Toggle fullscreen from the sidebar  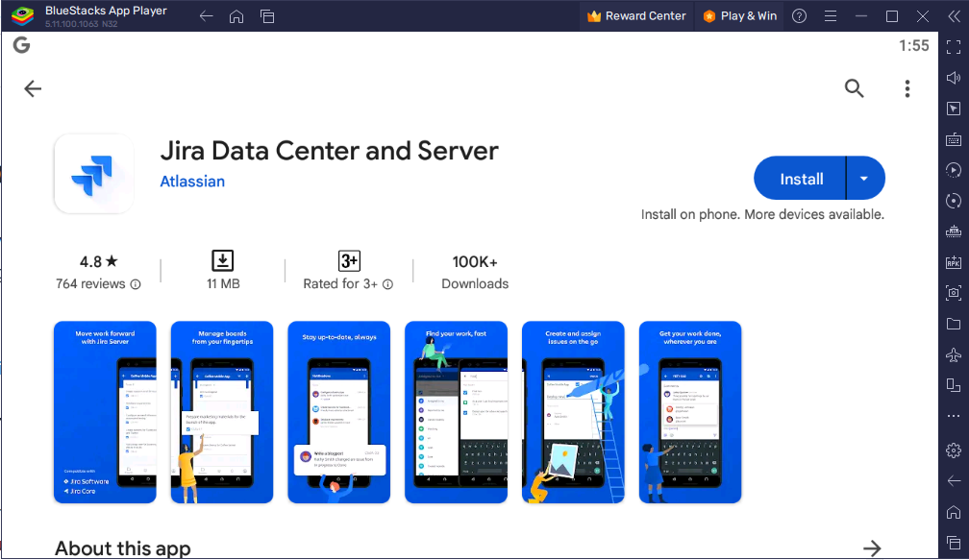(954, 47)
